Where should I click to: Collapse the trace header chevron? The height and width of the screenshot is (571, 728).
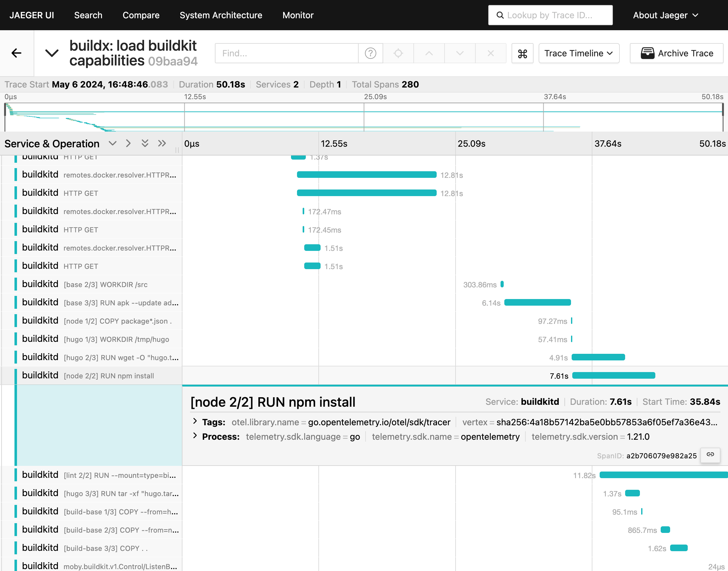[52, 53]
